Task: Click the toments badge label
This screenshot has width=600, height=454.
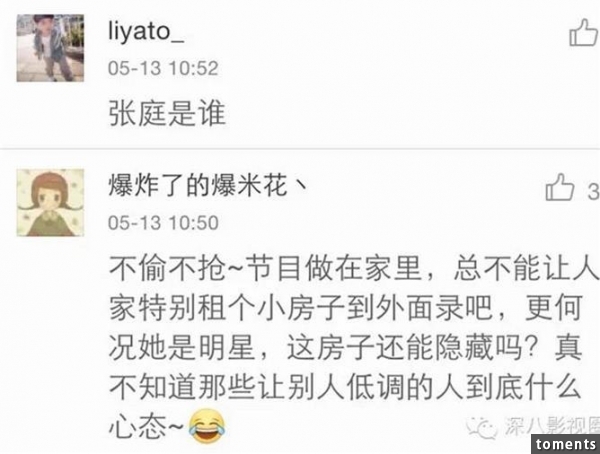Action: tap(566, 444)
